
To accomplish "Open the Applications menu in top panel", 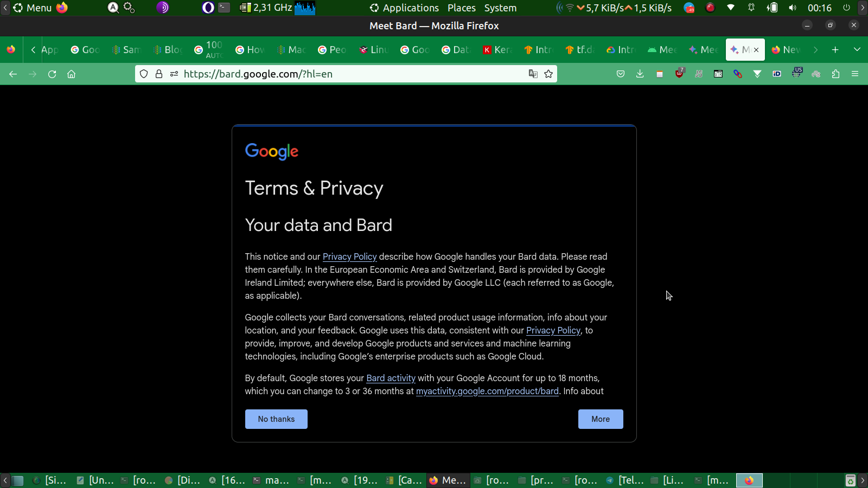I will (404, 8).
